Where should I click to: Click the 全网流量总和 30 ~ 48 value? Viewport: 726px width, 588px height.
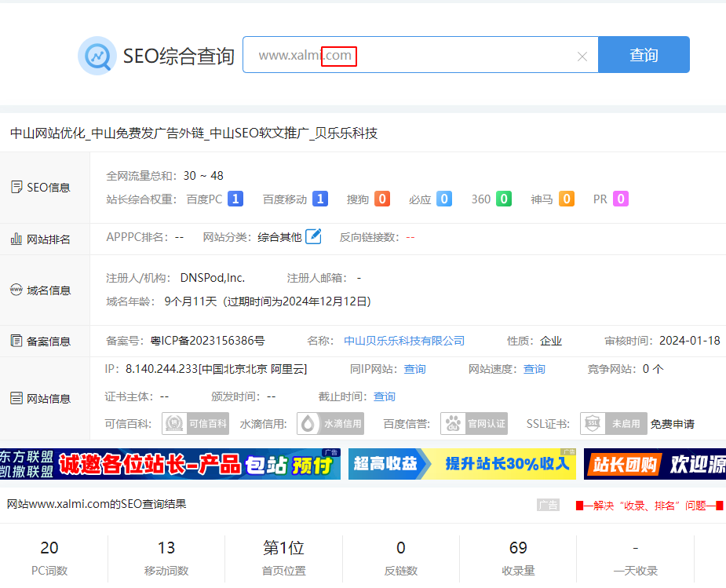tap(203, 176)
